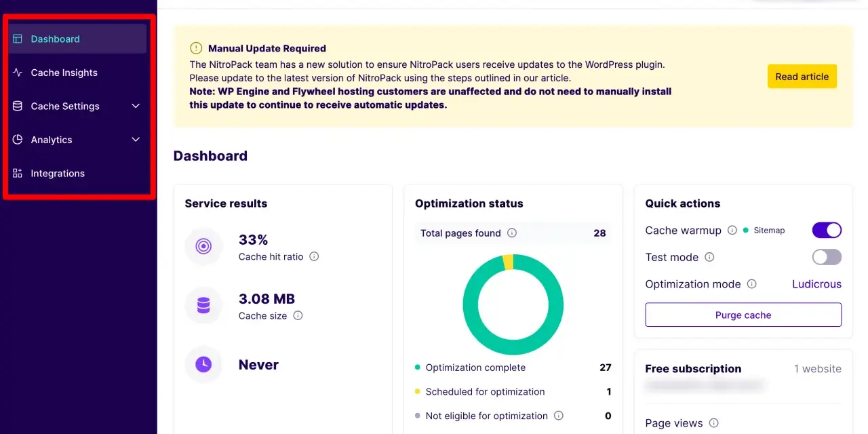Click the Cache hit ratio target icon
This screenshot has height=434, width=868.
(203, 247)
